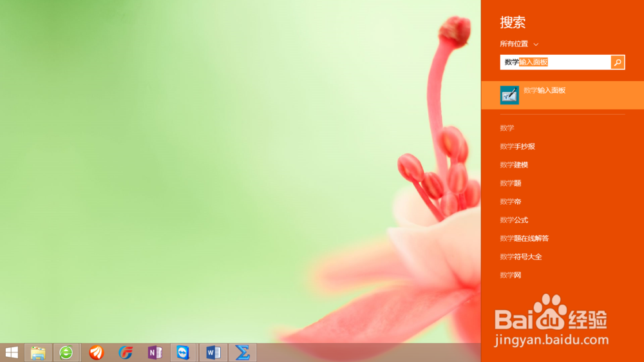Select the suggestion 数学符号大全
Screen dimensions: 644x362
(521, 257)
